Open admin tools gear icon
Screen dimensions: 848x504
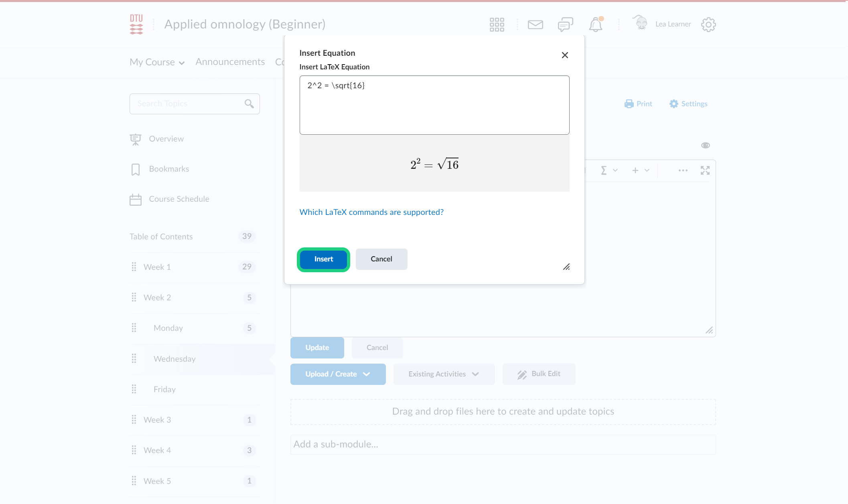pyautogui.click(x=708, y=24)
